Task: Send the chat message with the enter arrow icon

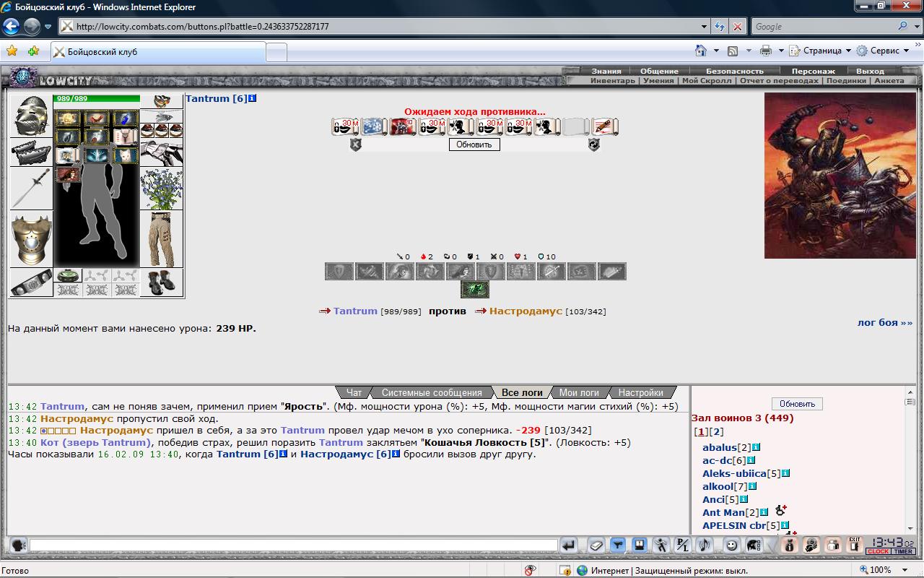Action: pos(569,545)
